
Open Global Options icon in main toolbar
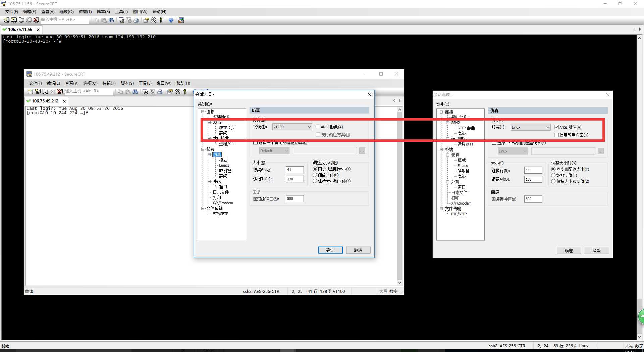coord(154,20)
